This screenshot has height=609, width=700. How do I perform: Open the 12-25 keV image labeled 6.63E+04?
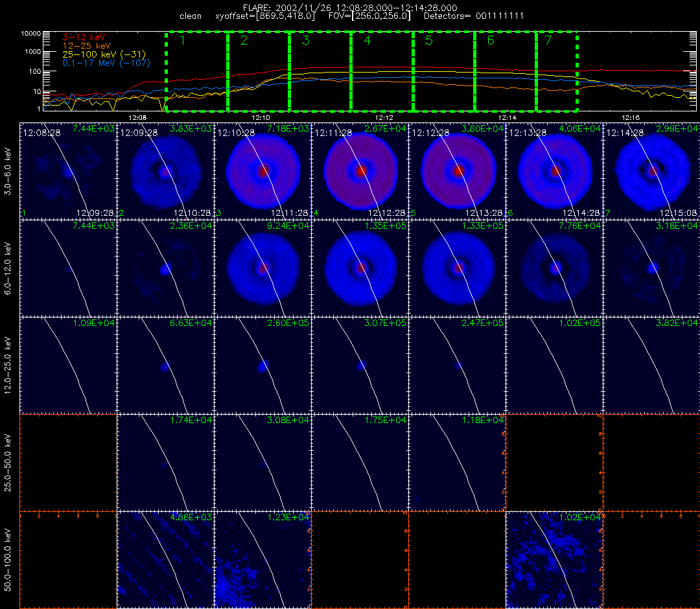coord(166,365)
